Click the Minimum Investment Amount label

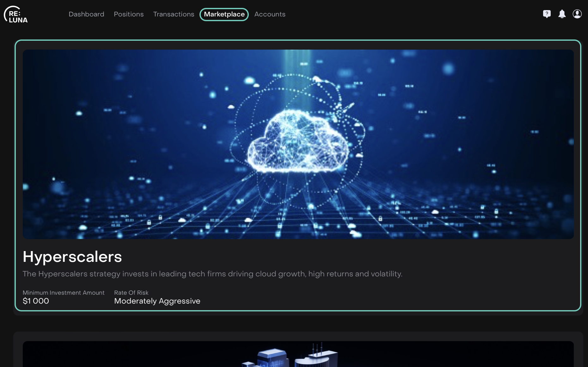(x=63, y=293)
